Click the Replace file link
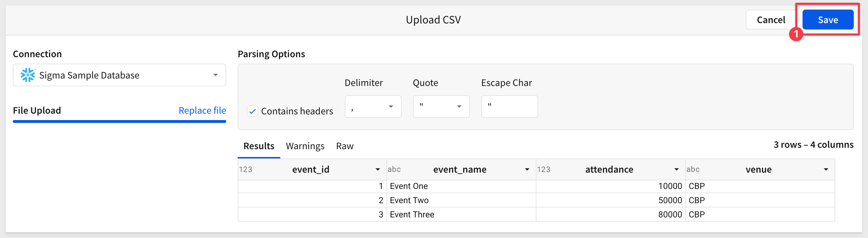This screenshot has height=238, width=868. coord(202,110)
